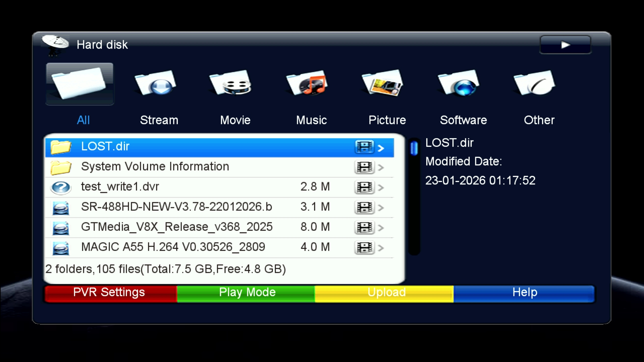
Task: Open the Software globe folder icon
Action: [460, 83]
